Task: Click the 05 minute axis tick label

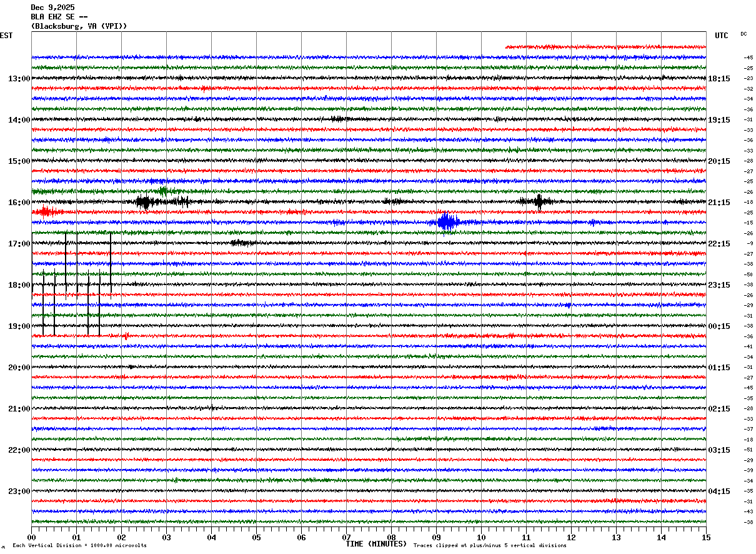Action: [x=256, y=537]
